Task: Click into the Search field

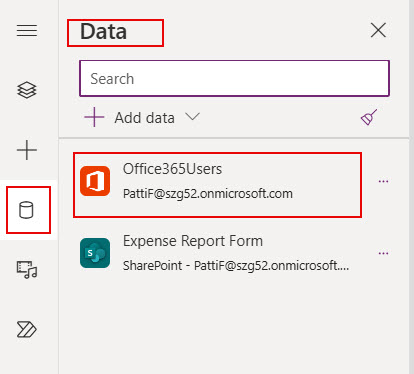Action: tap(234, 79)
